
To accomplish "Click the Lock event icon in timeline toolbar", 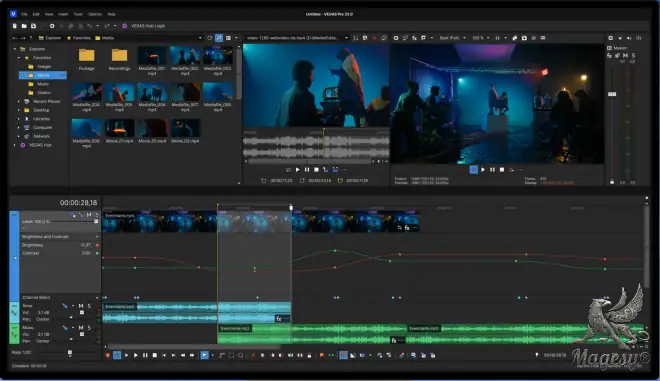I will click(x=309, y=355).
